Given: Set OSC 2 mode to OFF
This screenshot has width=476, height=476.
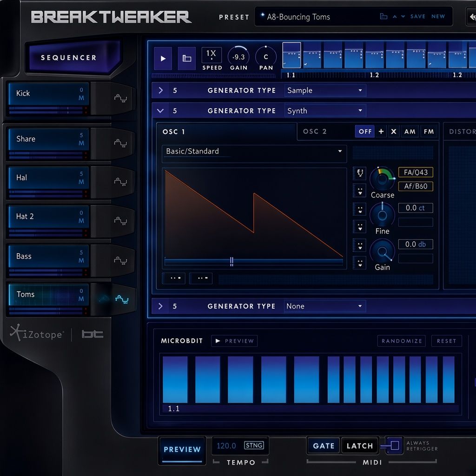Looking at the screenshot, I should click(x=365, y=132).
